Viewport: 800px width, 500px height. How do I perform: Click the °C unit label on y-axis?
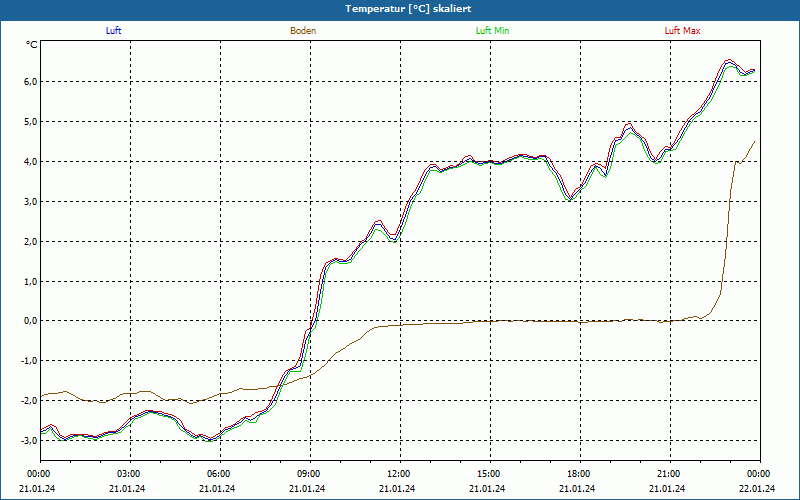(x=32, y=45)
